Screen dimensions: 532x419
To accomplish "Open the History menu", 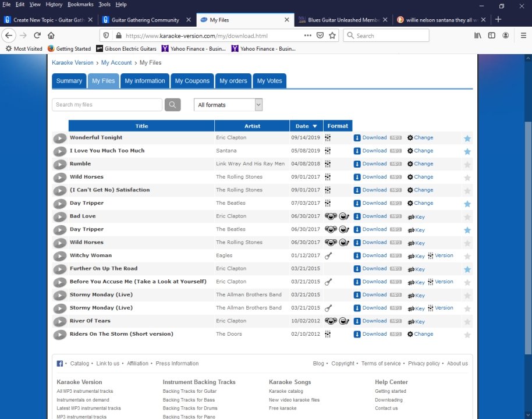I will click(54, 5).
